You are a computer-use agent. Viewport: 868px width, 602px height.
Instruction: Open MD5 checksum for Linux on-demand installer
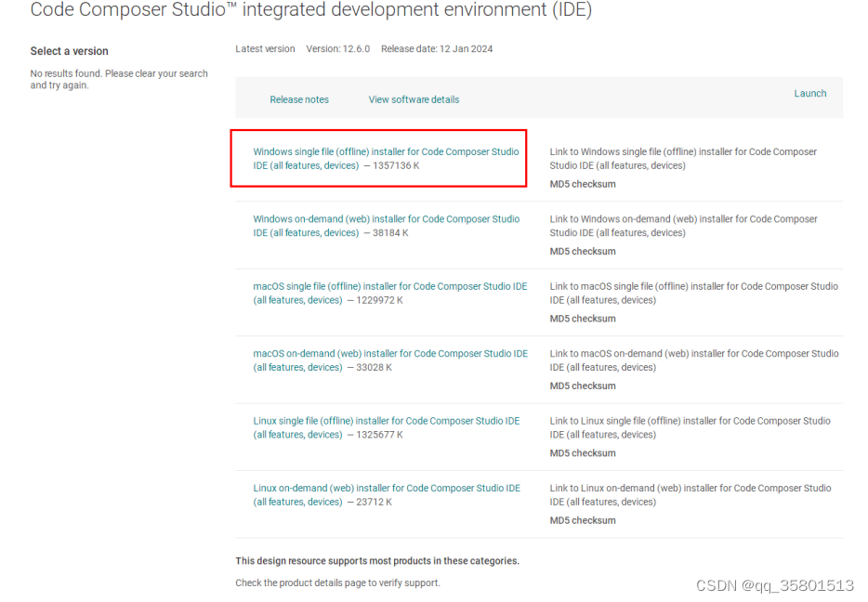click(583, 520)
